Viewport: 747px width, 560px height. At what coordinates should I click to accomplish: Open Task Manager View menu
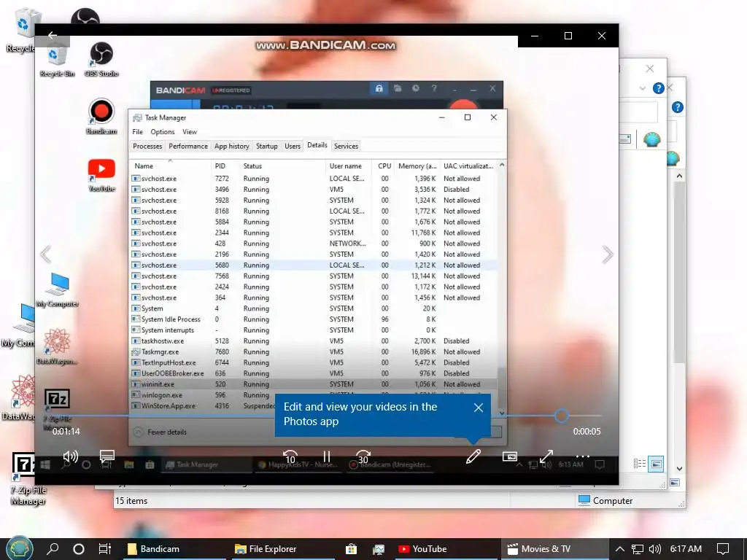coord(190,132)
